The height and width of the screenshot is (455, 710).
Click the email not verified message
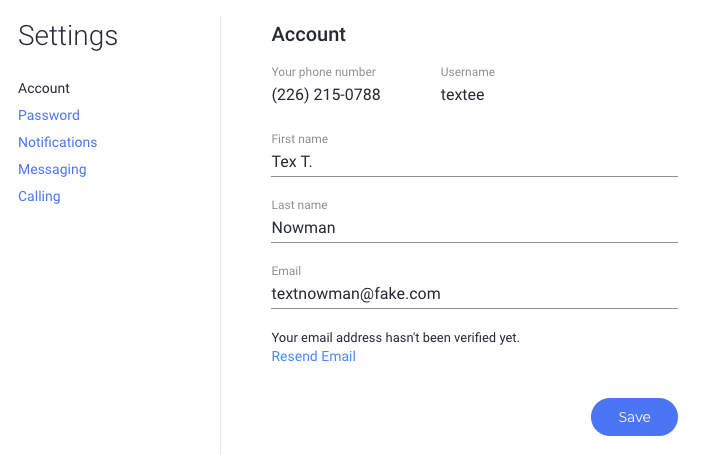[x=396, y=338]
